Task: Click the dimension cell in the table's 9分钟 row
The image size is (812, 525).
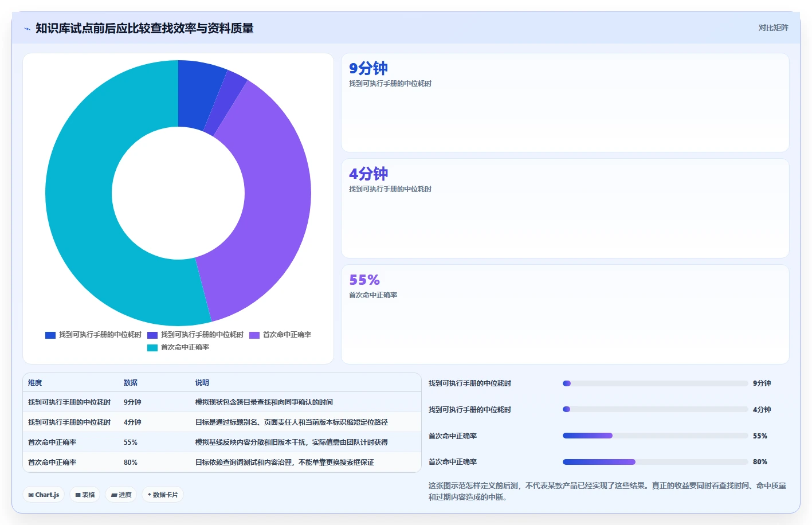Action: click(x=69, y=402)
